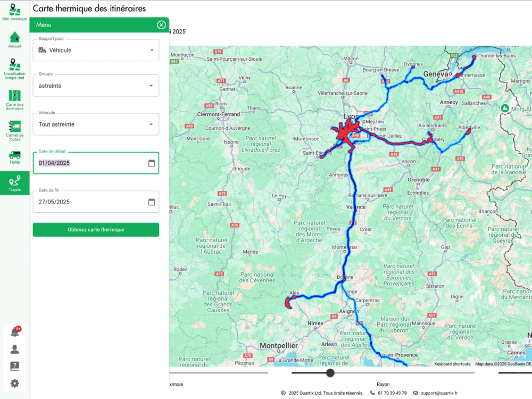Expand the Groupe dropdown showing astreinte

tap(96, 86)
